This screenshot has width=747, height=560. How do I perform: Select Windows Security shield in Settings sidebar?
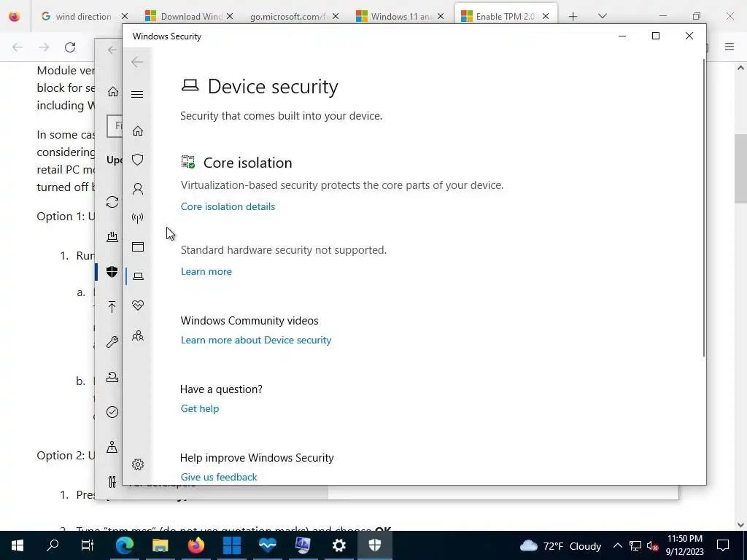112,272
